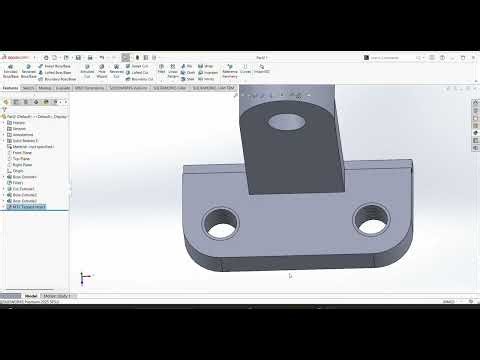480x360 pixels.
Task: Open the Appearances task pane tab
Action: 476,133
